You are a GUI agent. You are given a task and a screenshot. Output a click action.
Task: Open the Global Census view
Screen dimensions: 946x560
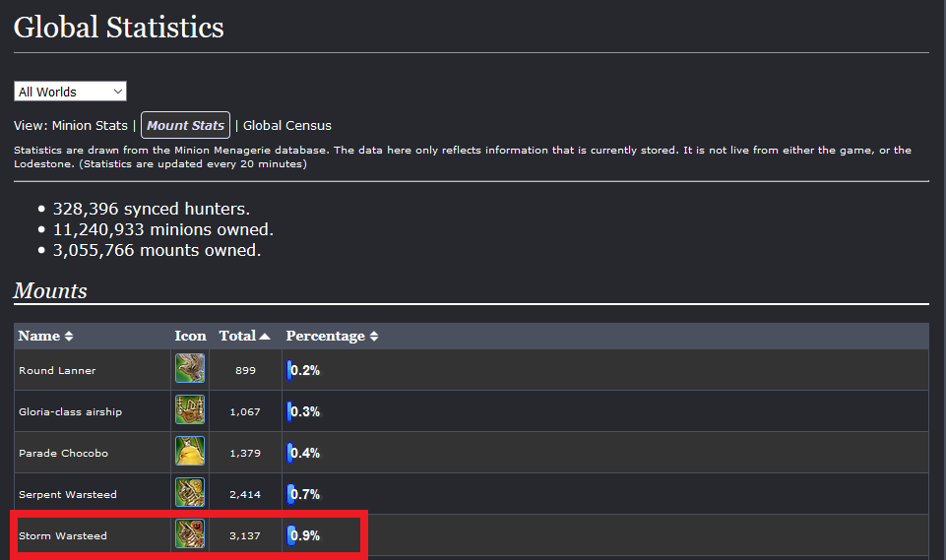point(287,126)
